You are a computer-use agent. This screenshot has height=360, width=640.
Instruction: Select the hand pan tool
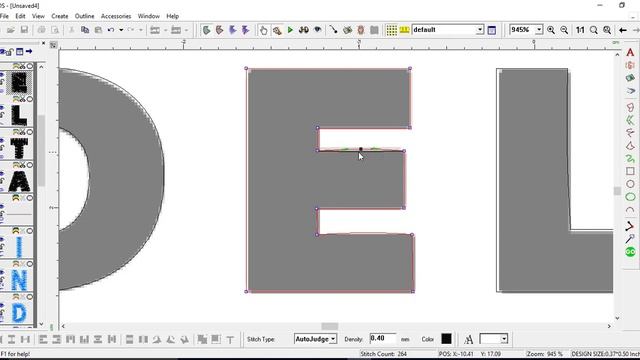click(264, 30)
